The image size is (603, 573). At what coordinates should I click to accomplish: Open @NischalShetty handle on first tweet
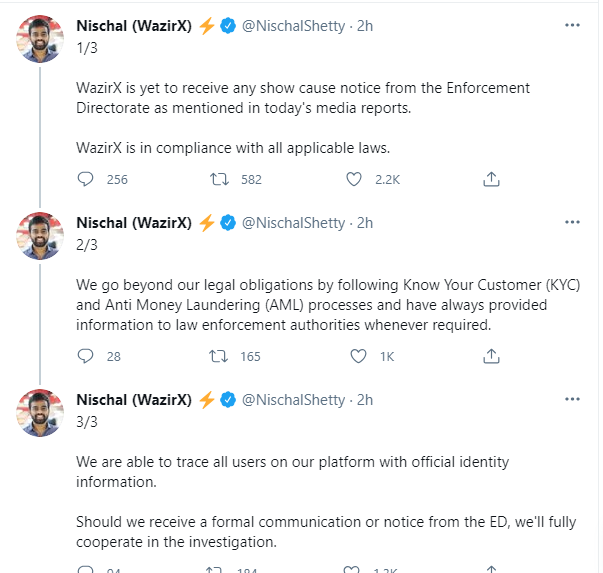(x=295, y=24)
